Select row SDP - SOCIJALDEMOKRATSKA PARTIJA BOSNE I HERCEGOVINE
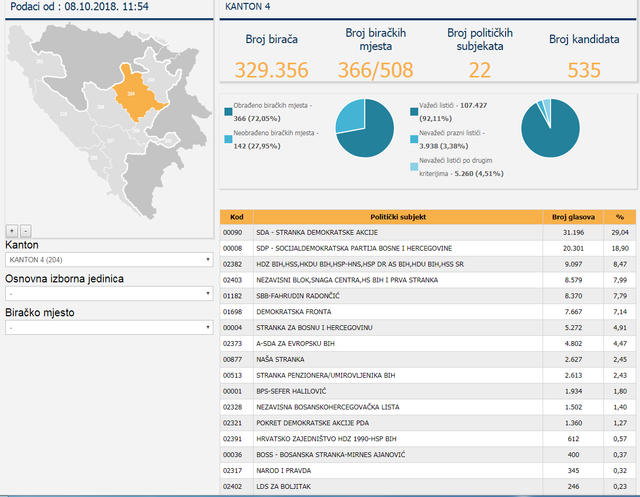Screen dimensions: 640x497 pyautogui.click(x=428, y=248)
